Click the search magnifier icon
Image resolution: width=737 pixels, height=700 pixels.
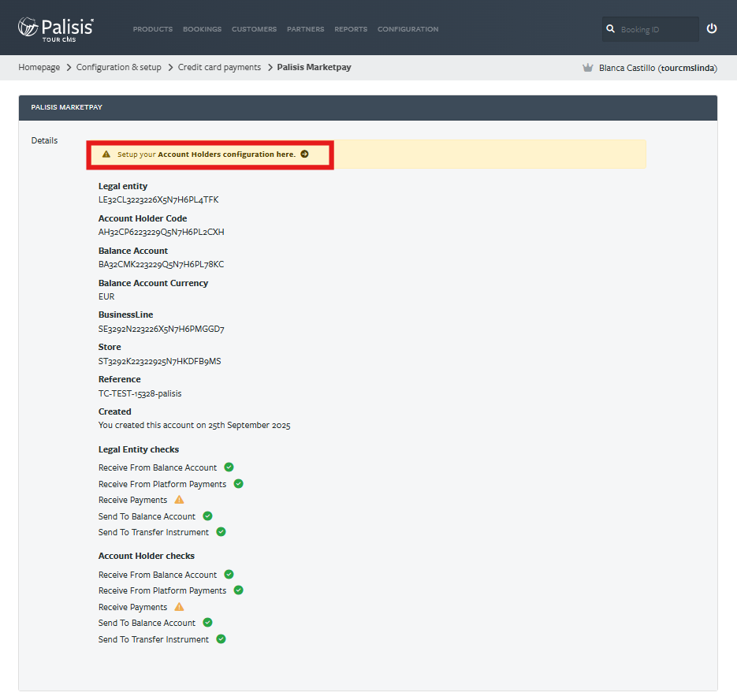(610, 28)
